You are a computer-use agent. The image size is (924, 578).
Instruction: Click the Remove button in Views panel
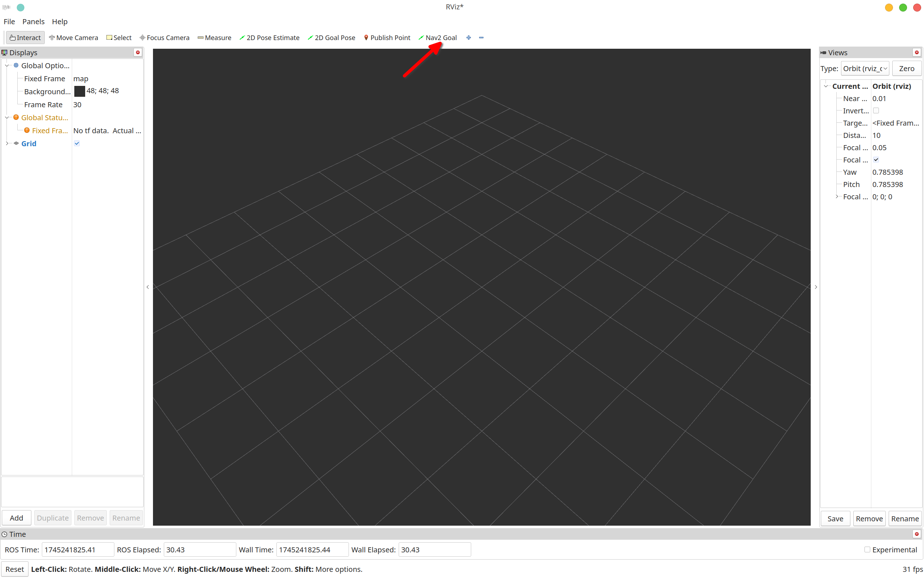pos(869,518)
